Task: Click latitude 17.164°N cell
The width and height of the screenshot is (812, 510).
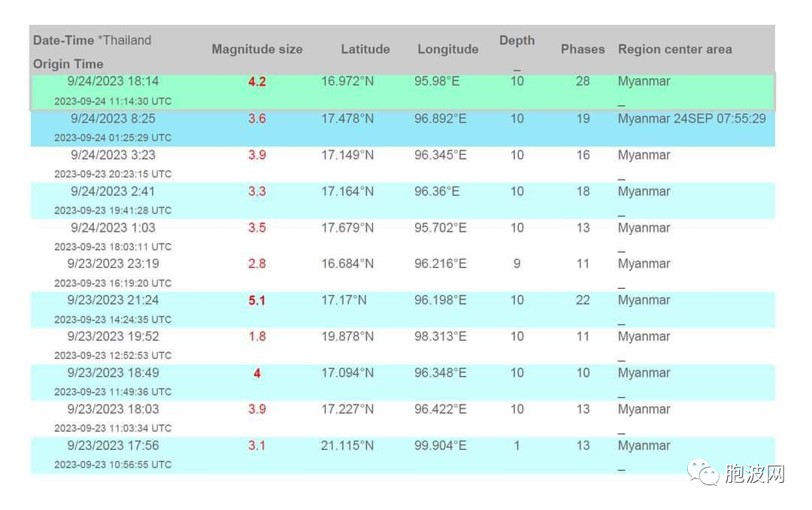Action: click(347, 191)
